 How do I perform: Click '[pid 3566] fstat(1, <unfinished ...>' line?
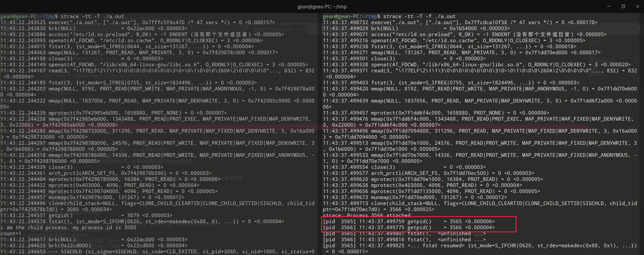(404, 240)
